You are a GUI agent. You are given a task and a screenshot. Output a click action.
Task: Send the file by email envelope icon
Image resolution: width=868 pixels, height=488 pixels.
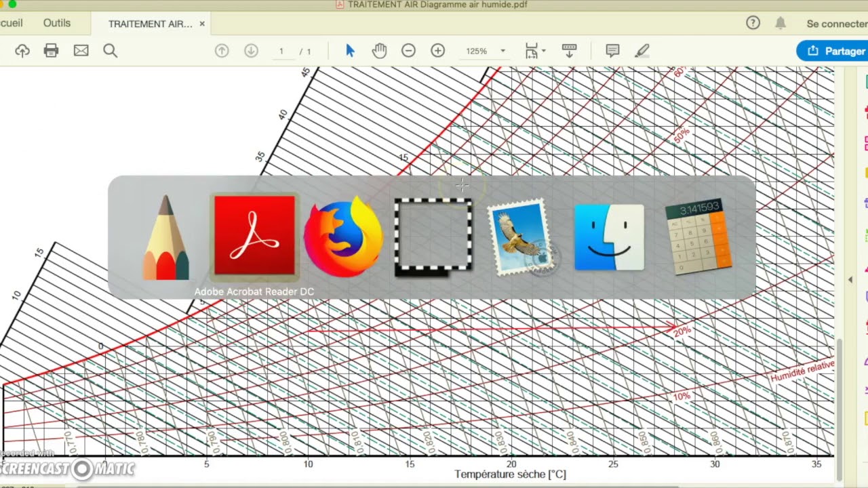81,51
